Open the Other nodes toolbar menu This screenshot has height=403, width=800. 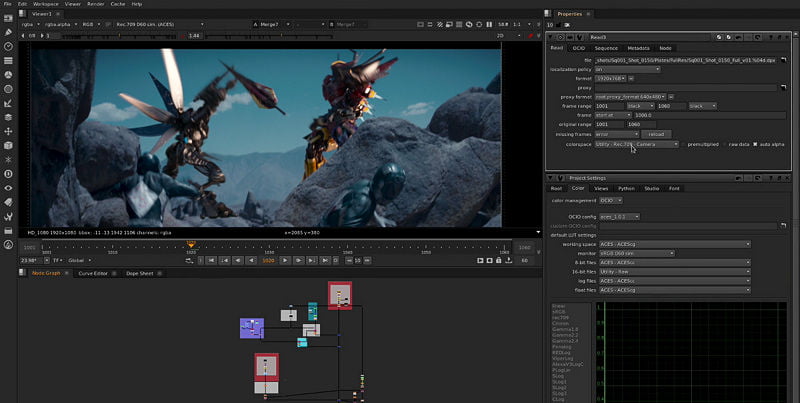point(8,231)
